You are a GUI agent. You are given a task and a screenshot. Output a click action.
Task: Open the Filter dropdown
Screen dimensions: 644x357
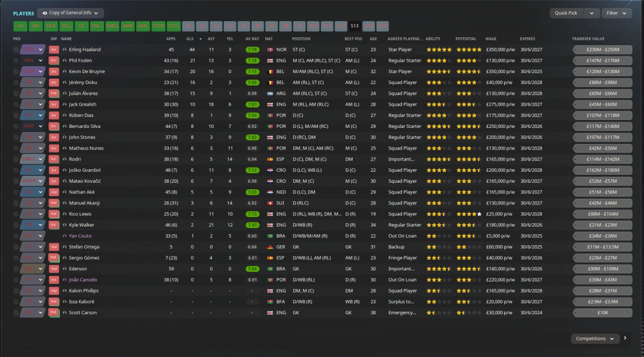[617, 13]
